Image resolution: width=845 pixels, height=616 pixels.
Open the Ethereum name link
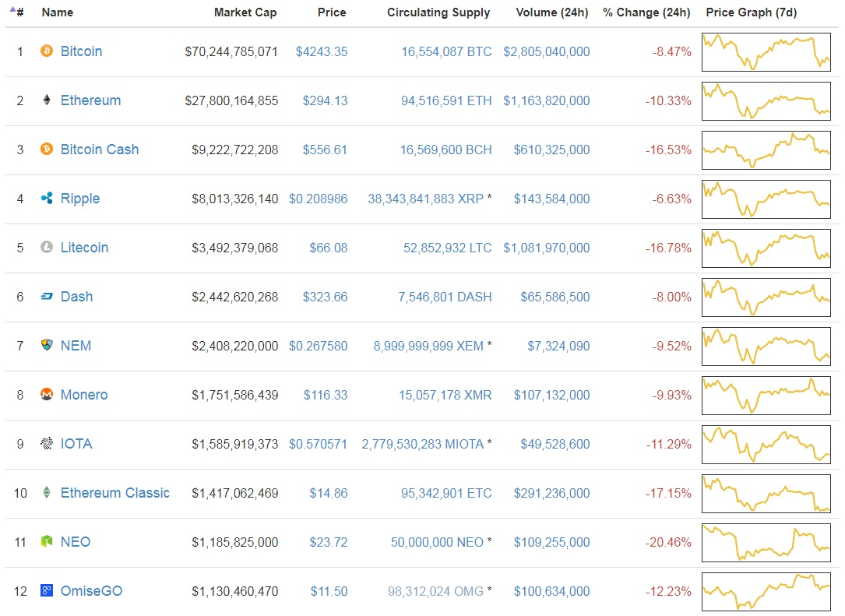tap(90, 100)
